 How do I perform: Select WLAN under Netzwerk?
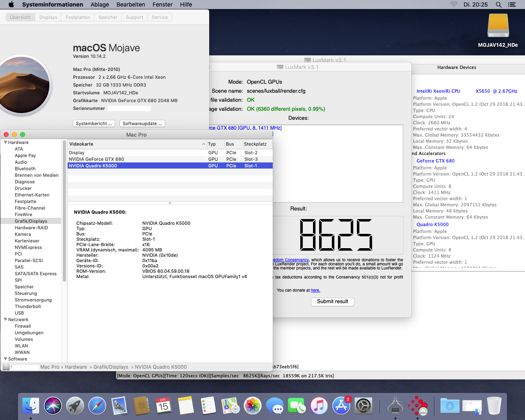[21, 346]
